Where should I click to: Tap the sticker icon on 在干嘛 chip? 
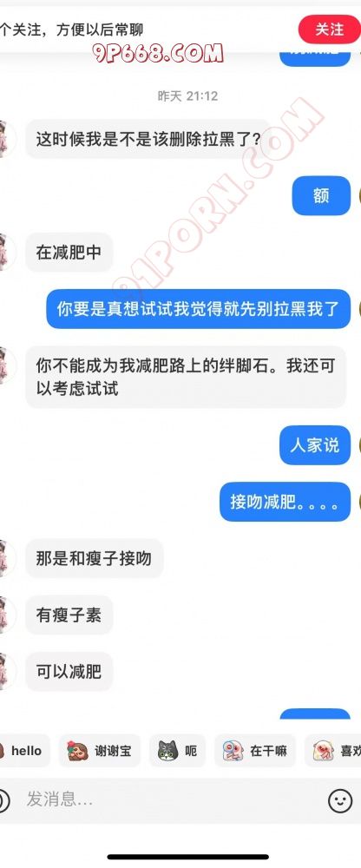(233, 751)
